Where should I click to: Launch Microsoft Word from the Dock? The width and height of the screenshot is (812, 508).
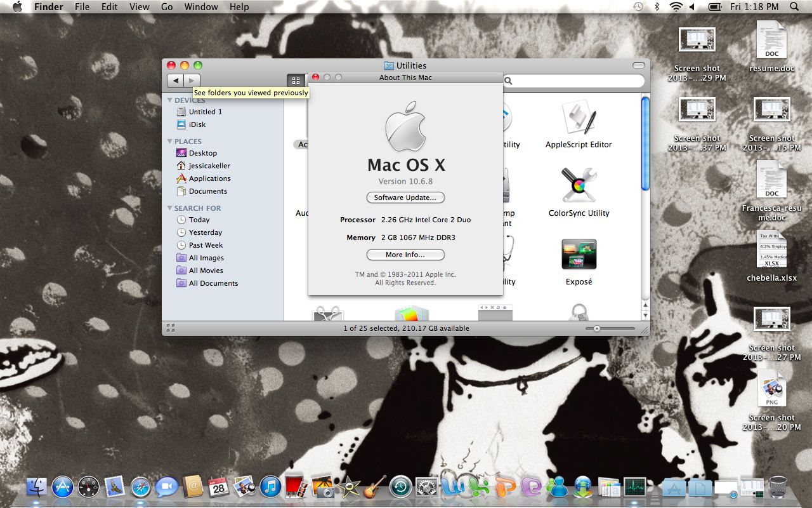[x=453, y=487]
